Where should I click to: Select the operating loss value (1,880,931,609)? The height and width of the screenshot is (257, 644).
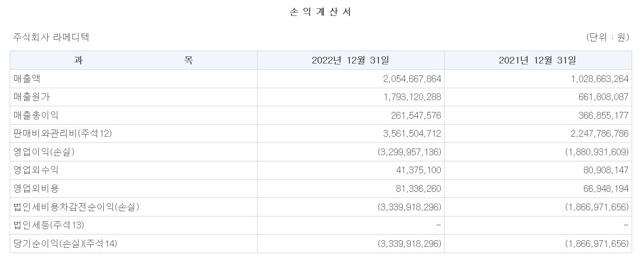tap(597, 152)
